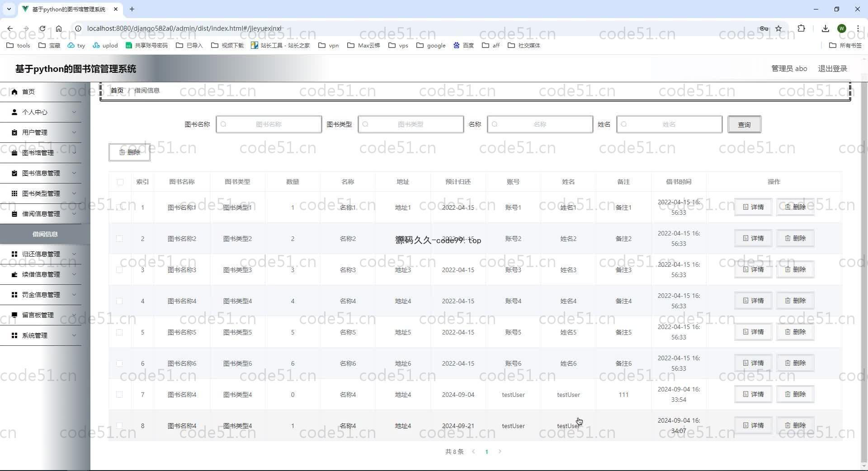Check the row 6 checkbox for 图书名称6
Screen dimensions: 868x471
pos(119,363)
